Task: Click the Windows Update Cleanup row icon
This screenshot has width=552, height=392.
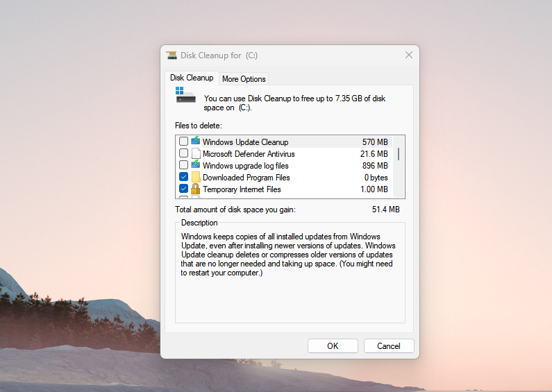Action: [196, 142]
